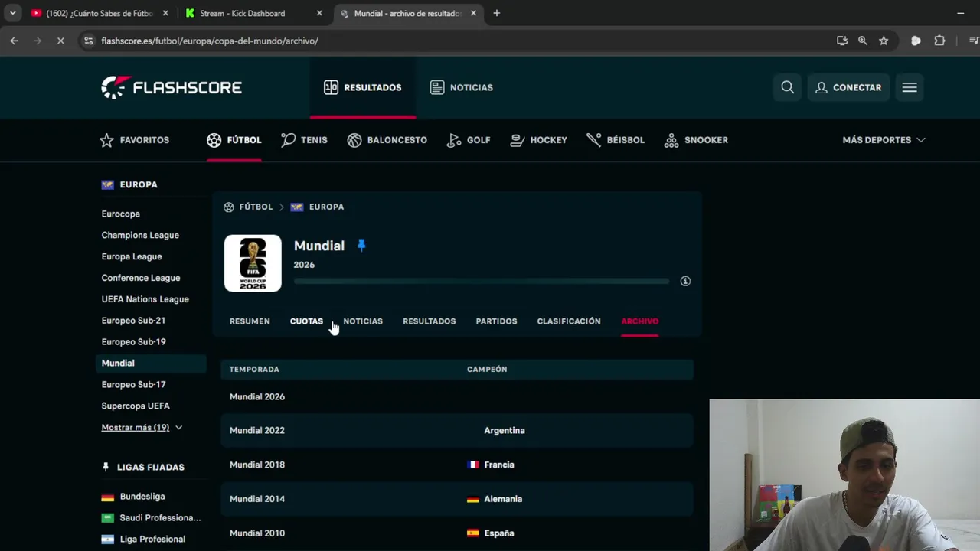Screen dimensions: 980x551
Task: Open the Clasificación tab
Action: (x=569, y=321)
